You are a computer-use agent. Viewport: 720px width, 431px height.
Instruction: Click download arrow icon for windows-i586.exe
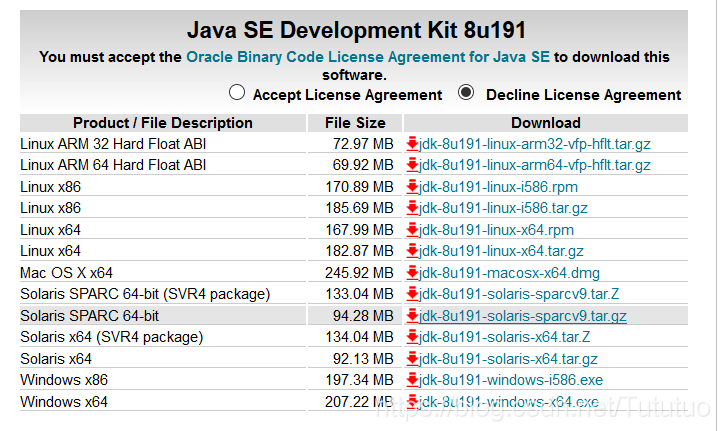tap(412, 380)
